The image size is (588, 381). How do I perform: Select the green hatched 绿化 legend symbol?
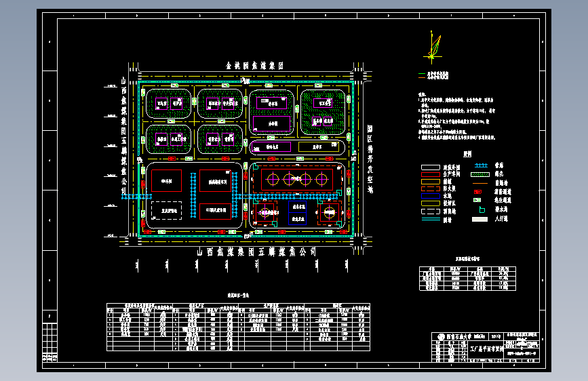pos(480,174)
